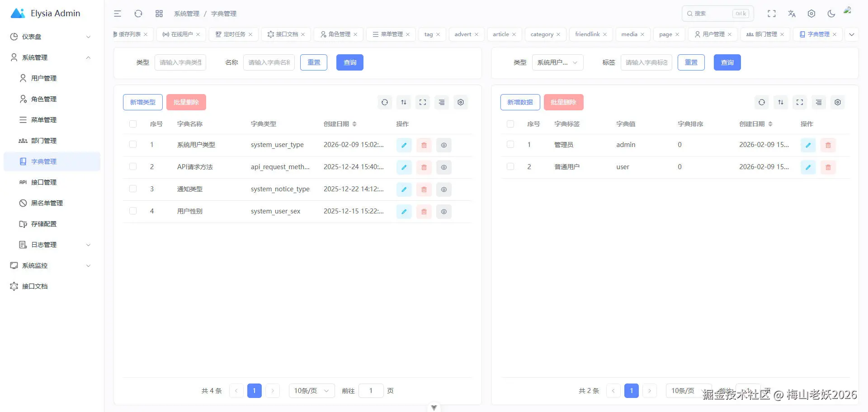The image size is (868, 412).
Task: Check the 系统用户类型 row checkbox
Action: pyautogui.click(x=133, y=145)
